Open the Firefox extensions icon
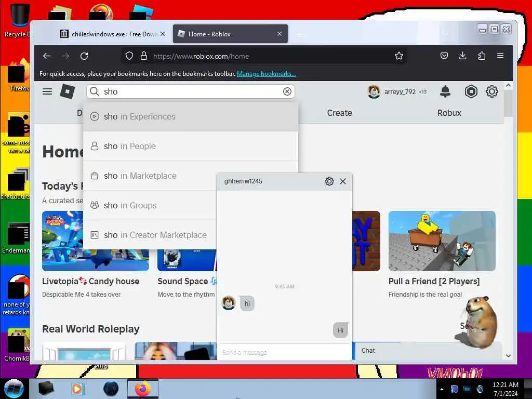Image resolution: width=532 pixels, height=399 pixels. 482,56
